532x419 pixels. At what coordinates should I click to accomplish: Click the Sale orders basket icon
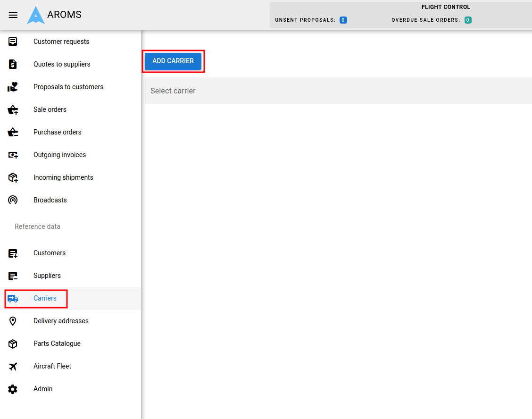coord(13,109)
